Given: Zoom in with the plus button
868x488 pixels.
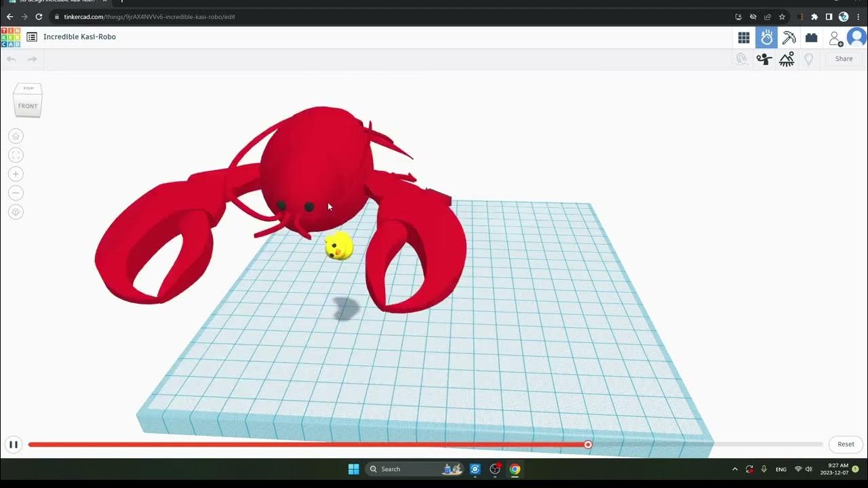Looking at the screenshot, I should (x=16, y=174).
